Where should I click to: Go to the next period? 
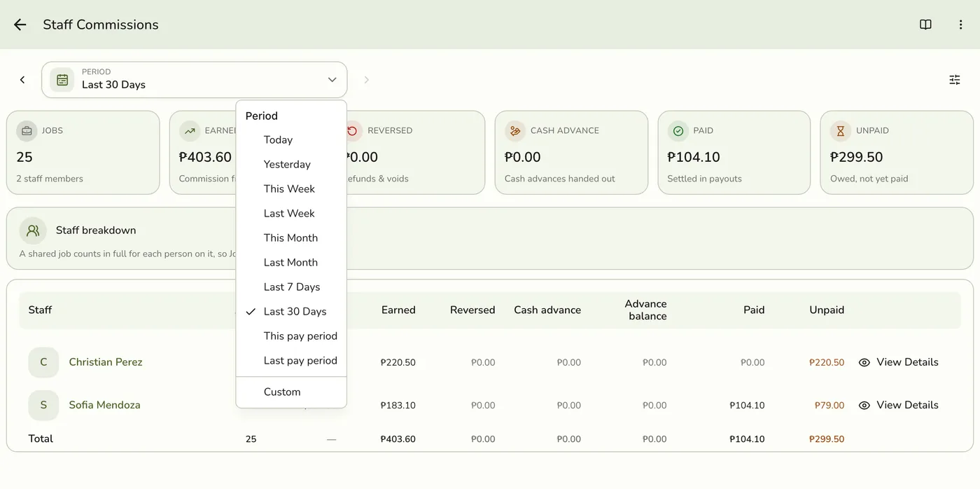click(x=366, y=80)
